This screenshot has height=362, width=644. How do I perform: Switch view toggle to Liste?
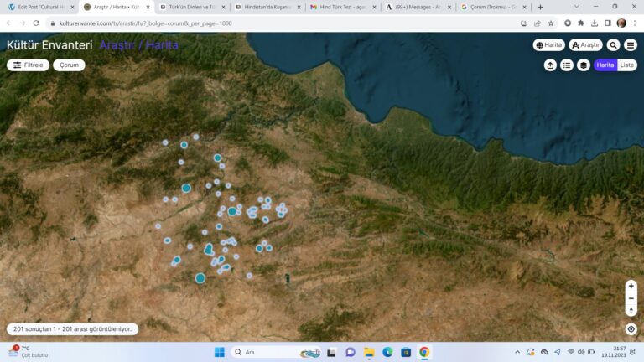[x=626, y=65]
